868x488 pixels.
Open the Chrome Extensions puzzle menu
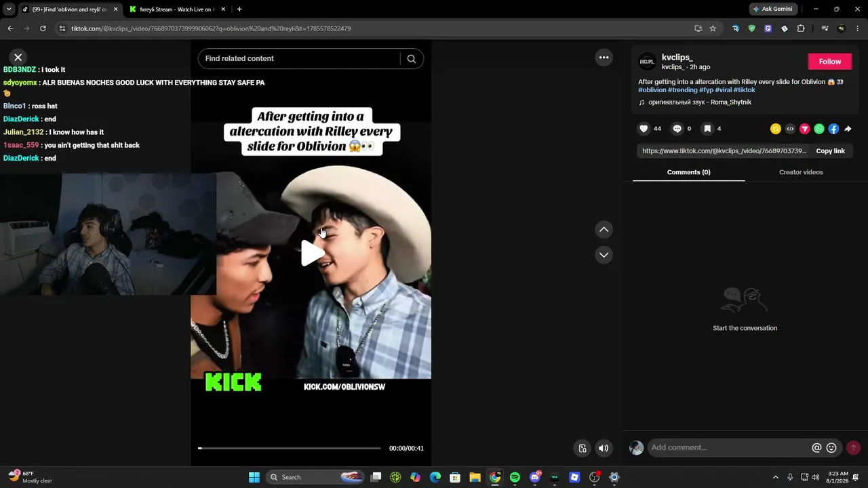pyautogui.click(x=801, y=28)
